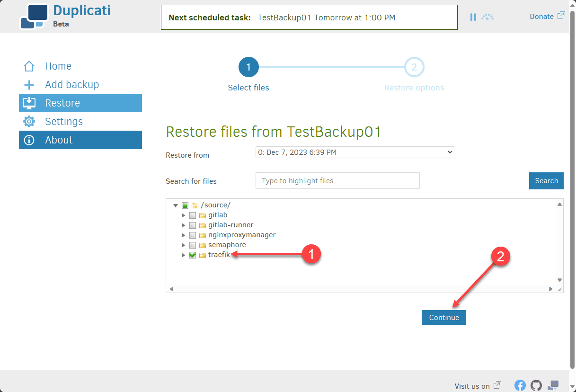Open Add backup from the sidebar
Image resolution: width=576 pixels, height=392 pixels.
pyautogui.click(x=71, y=85)
